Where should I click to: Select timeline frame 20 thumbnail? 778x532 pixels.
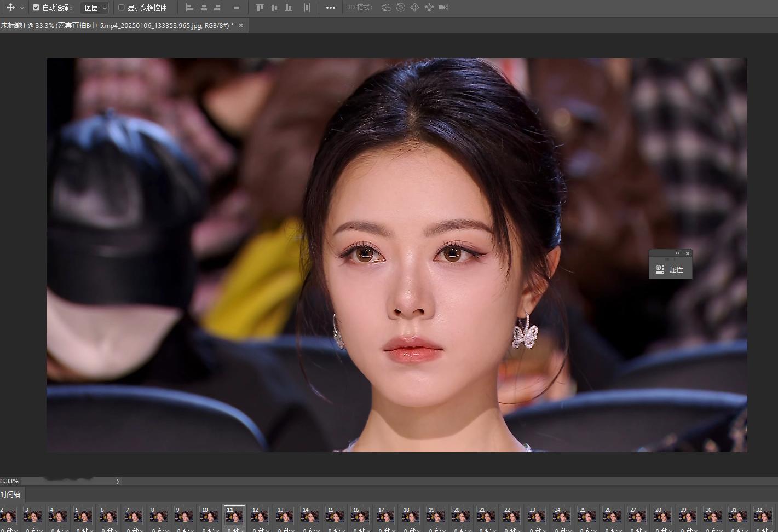pyautogui.click(x=461, y=516)
